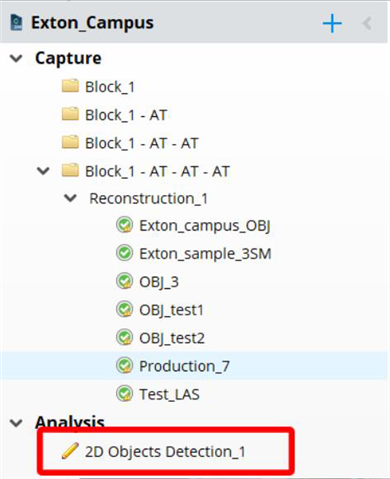Open the OBJ_3 production
Image resolution: width=390 pixels, height=479 pixels.
pyautogui.click(x=159, y=282)
